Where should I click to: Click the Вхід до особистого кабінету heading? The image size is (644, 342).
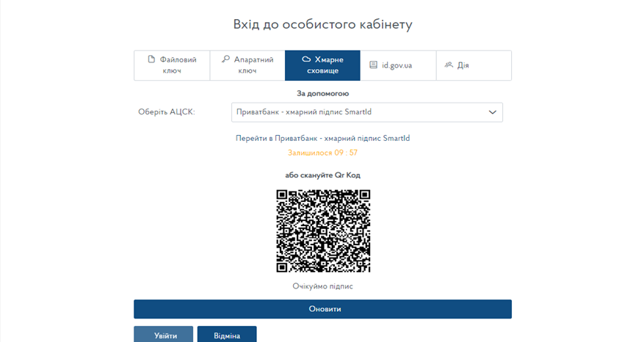pos(322,24)
